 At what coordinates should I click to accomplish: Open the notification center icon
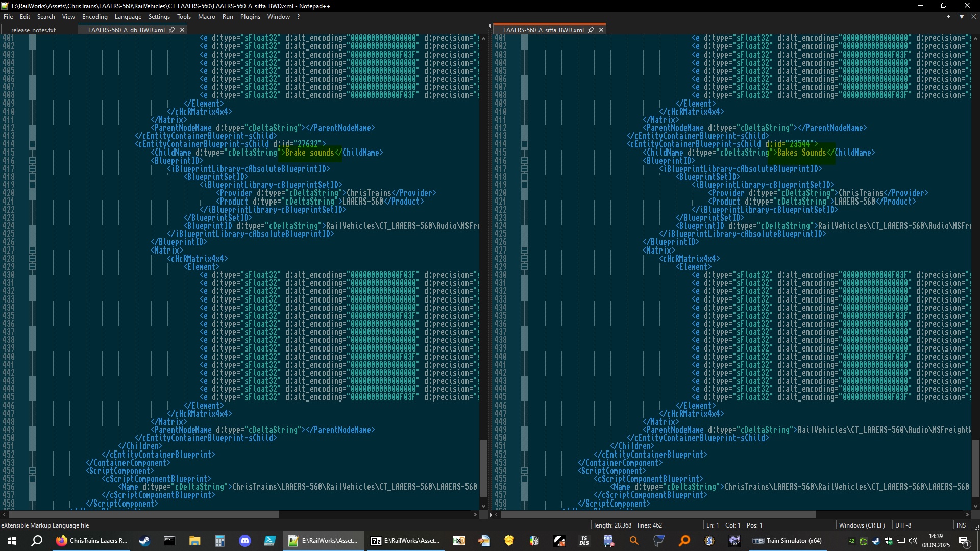coord(964,541)
